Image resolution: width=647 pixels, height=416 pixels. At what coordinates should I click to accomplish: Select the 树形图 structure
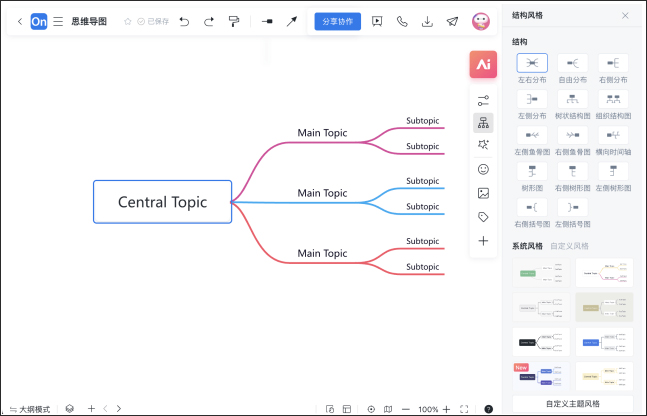(532, 171)
